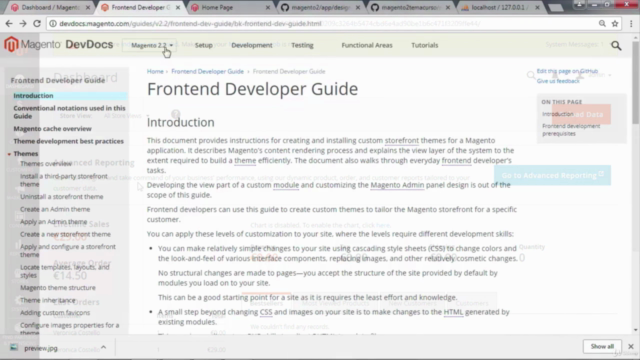Open Magento theme structure
Screen dimensions: 640x360
pos(58,288)
